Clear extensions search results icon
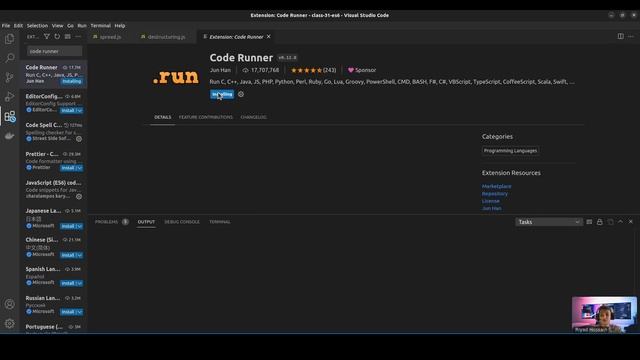The width and height of the screenshot is (640, 360). 68,37
